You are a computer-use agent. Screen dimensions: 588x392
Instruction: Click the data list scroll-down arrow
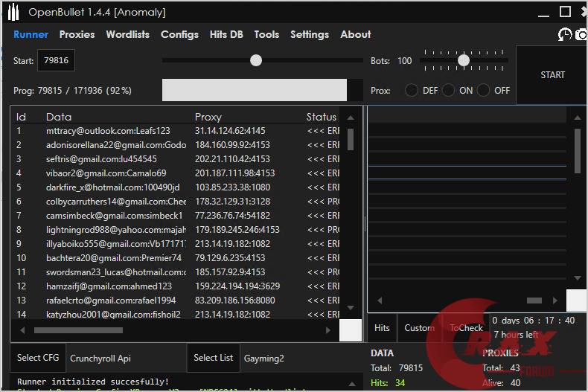coord(351,308)
